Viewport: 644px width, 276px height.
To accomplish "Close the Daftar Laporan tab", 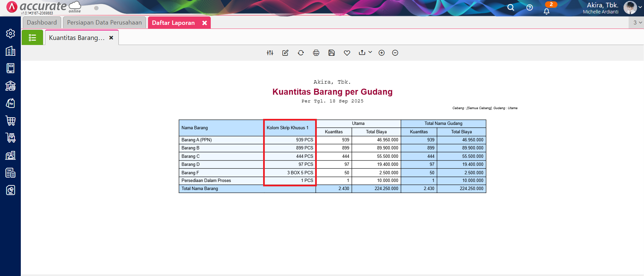I will point(204,23).
